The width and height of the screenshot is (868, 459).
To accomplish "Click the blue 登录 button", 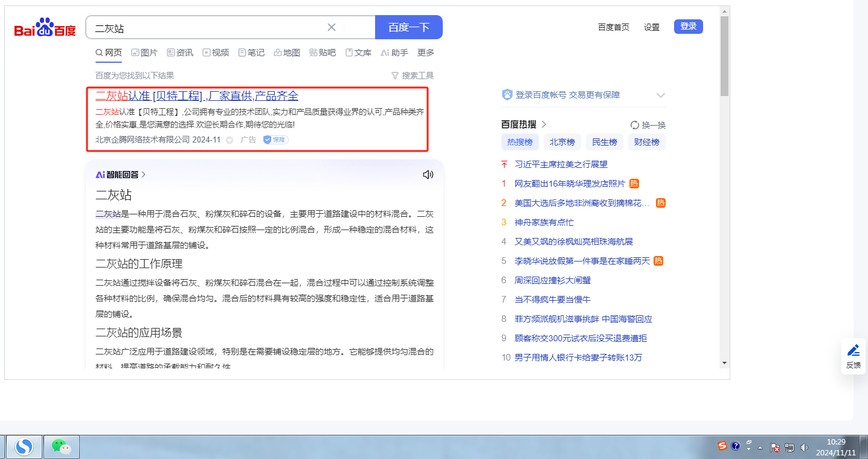I will coord(688,27).
